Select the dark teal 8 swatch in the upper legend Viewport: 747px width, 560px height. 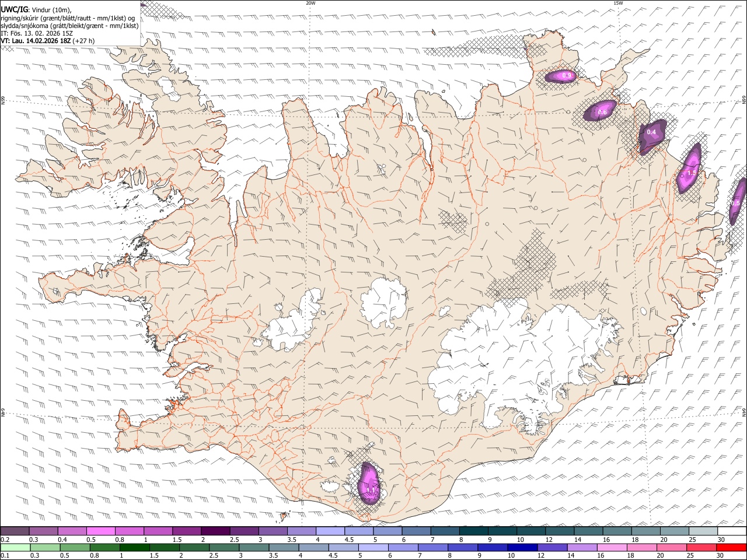pos(473,531)
